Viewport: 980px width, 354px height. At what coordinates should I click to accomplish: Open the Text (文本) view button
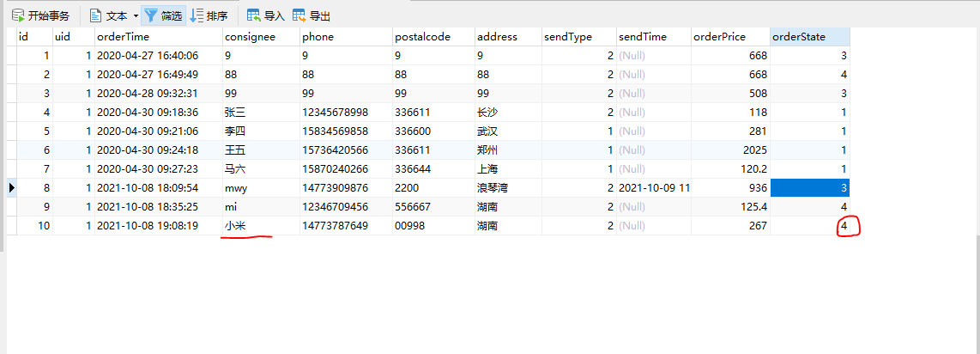pos(108,15)
